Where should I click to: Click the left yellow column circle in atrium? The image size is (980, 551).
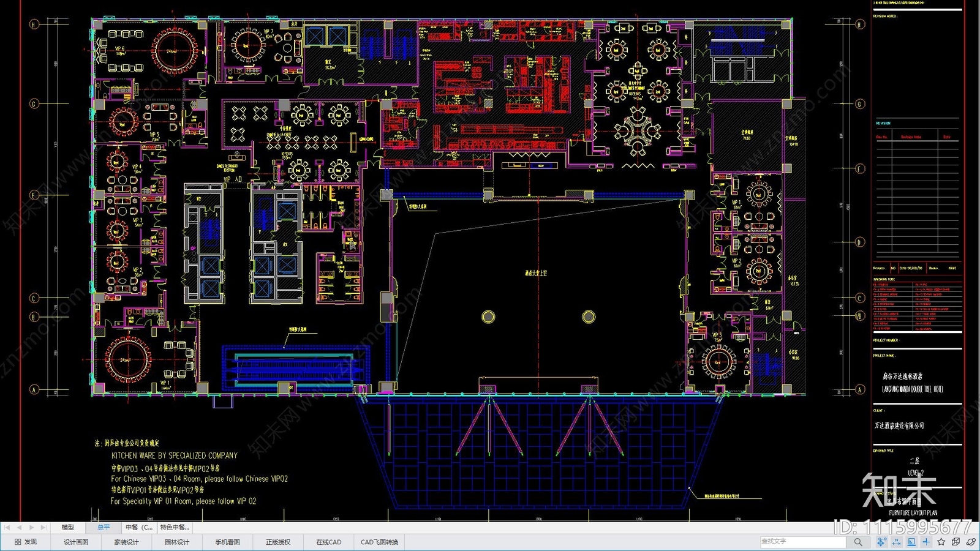click(x=488, y=317)
